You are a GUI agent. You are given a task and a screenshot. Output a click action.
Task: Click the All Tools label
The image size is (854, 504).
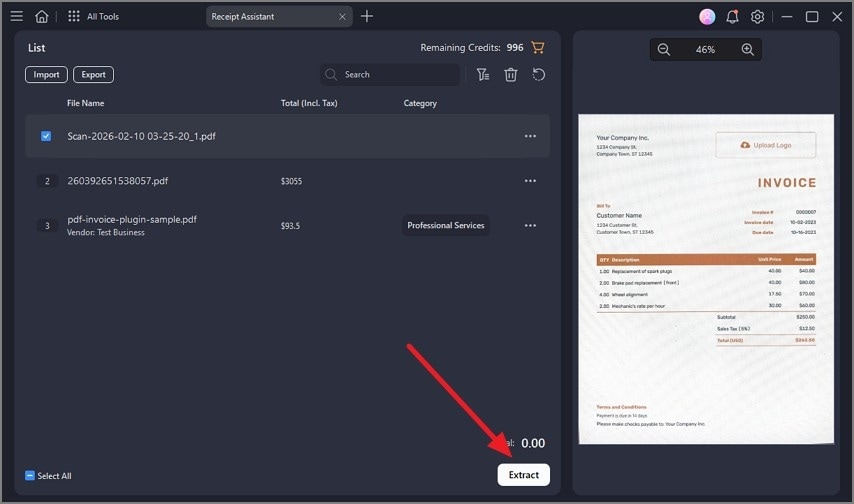103,17
